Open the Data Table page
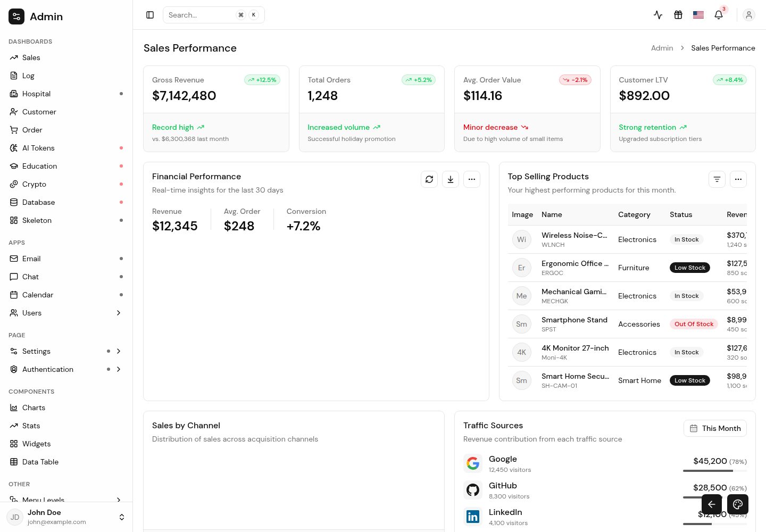The height and width of the screenshot is (532, 766). click(66, 462)
